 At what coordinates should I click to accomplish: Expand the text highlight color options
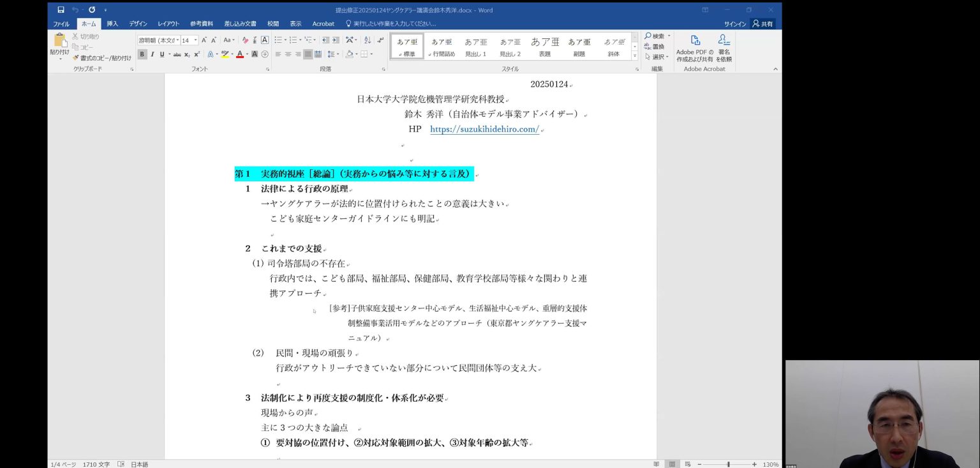[x=232, y=54]
